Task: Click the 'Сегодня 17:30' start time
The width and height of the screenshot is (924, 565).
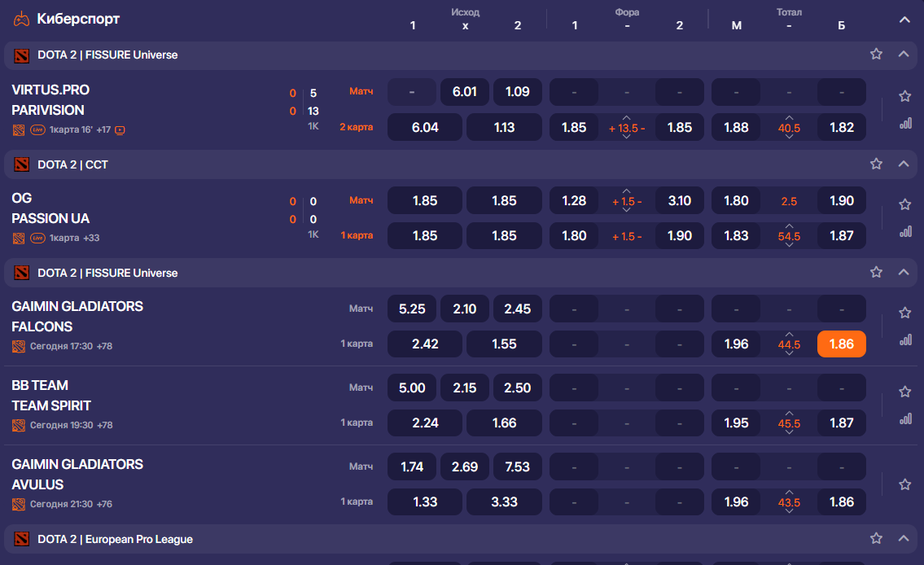Action: tap(61, 347)
